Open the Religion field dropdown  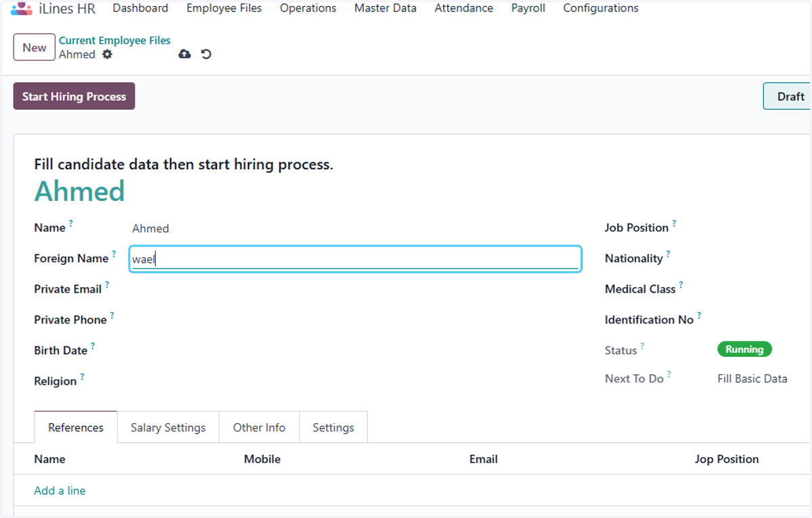(x=355, y=381)
